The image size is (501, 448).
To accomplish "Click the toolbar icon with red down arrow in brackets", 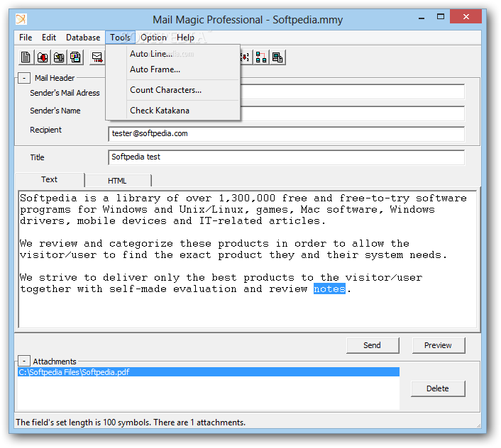I will (246, 57).
